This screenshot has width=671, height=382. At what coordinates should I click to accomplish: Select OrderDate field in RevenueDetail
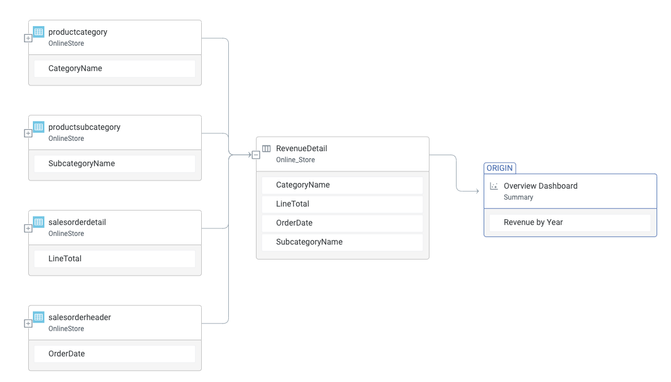[342, 223]
